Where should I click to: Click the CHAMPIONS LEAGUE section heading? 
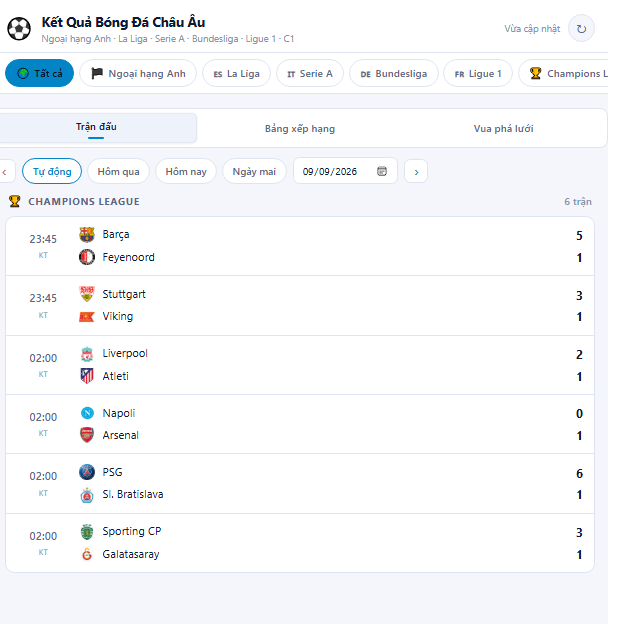84,201
